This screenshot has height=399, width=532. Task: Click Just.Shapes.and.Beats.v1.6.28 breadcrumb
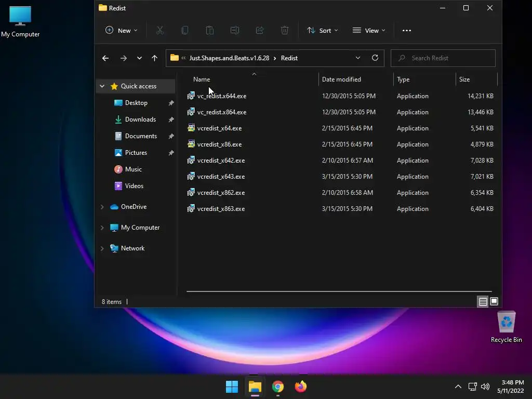click(229, 58)
